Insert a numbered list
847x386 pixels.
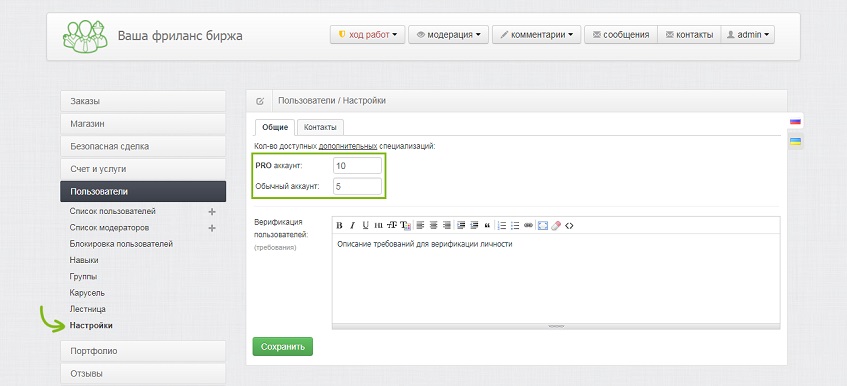[502, 225]
